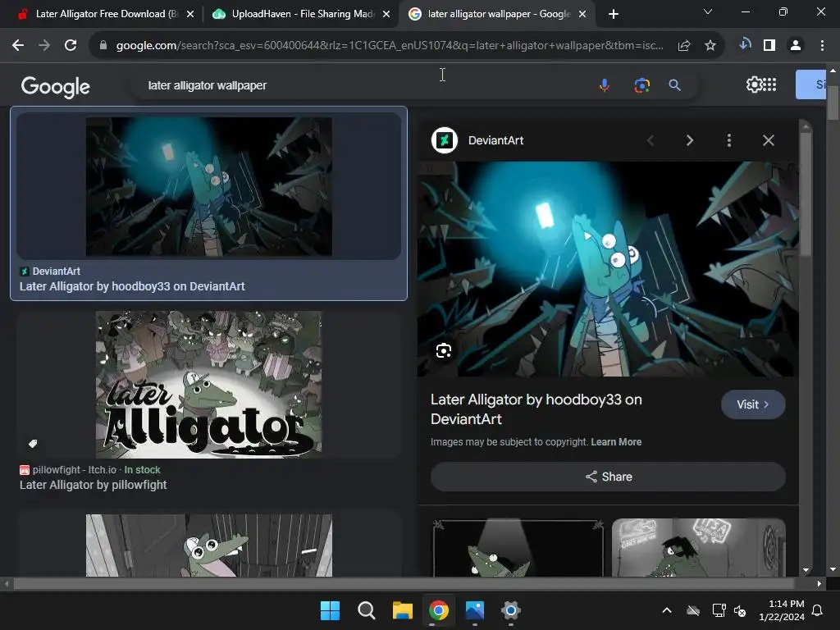Open the third grayscale alligator result thumbnail

click(209, 546)
